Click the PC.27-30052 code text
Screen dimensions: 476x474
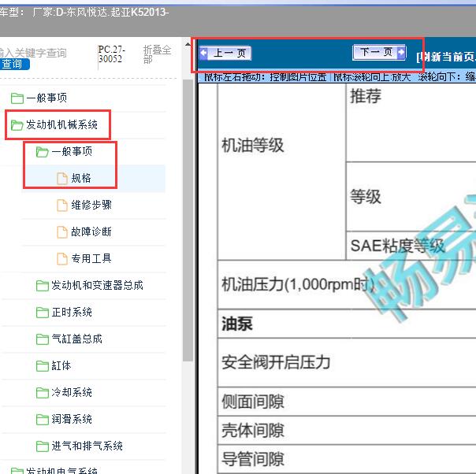(111, 54)
